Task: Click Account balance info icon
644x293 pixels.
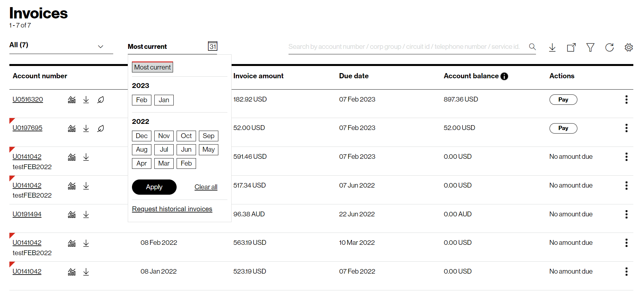Action: pyautogui.click(x=504, y=76)
